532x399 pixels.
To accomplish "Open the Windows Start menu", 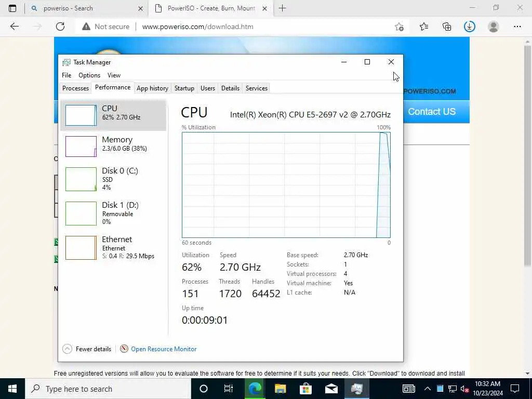I will tap(12, 389).
